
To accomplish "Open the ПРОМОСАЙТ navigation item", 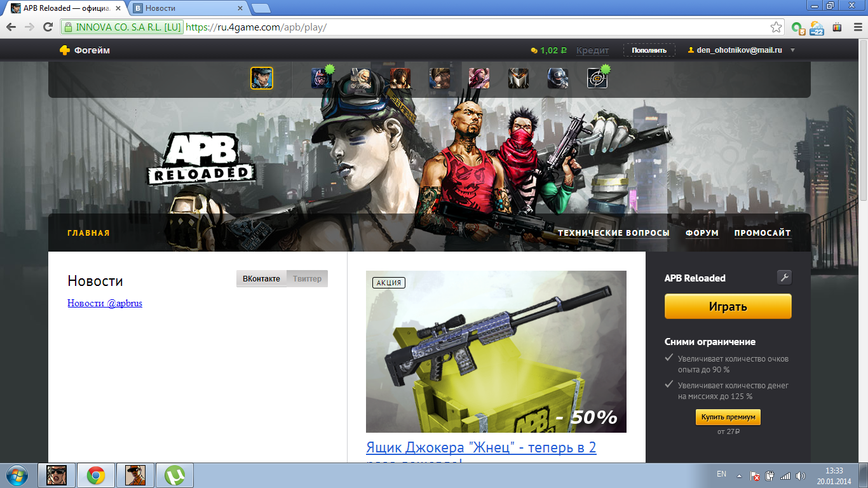I will (763, 233).
